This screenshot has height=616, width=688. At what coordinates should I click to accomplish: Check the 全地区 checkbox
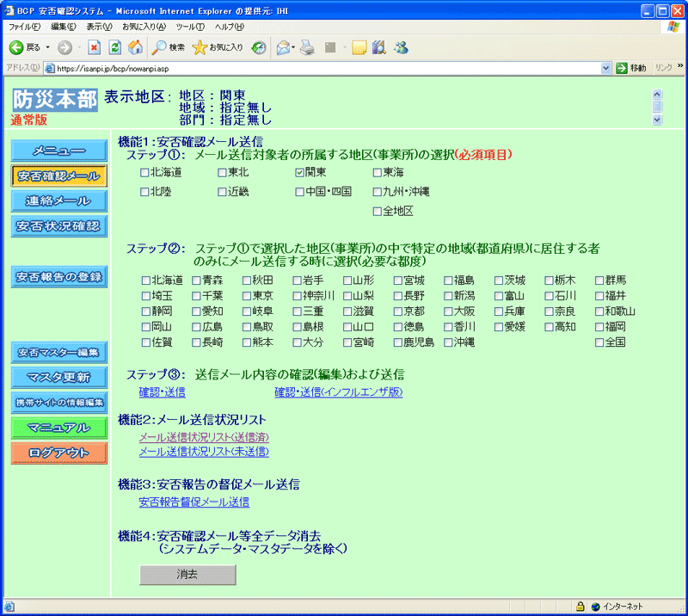pyautogui.click(x=377, y=212)
